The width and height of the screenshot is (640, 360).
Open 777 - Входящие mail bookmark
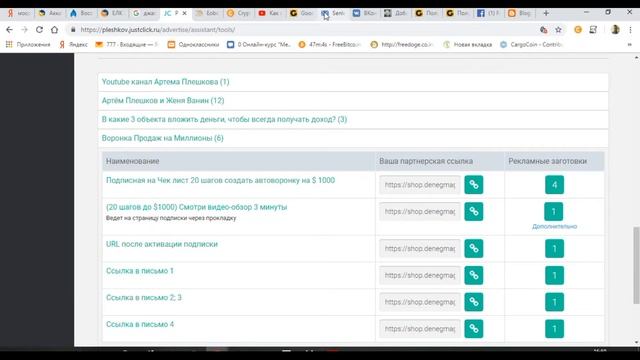tap(127, 44)
